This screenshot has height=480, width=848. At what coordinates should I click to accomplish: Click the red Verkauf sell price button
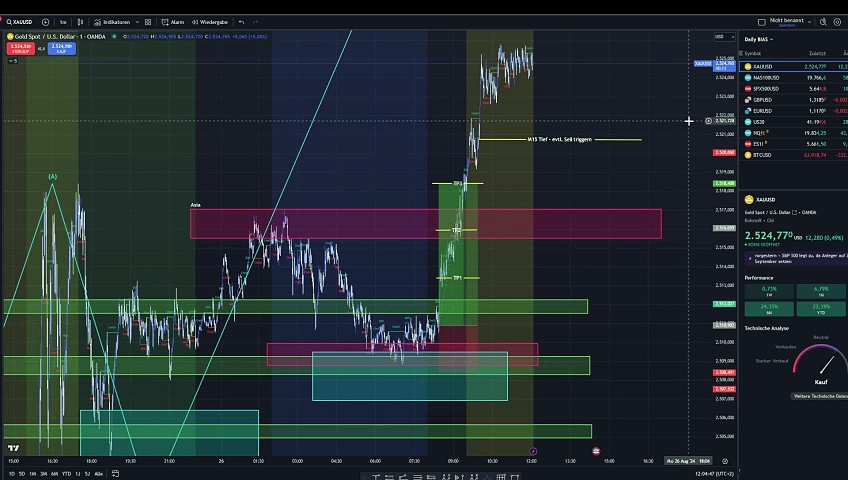tap(19, 47)
